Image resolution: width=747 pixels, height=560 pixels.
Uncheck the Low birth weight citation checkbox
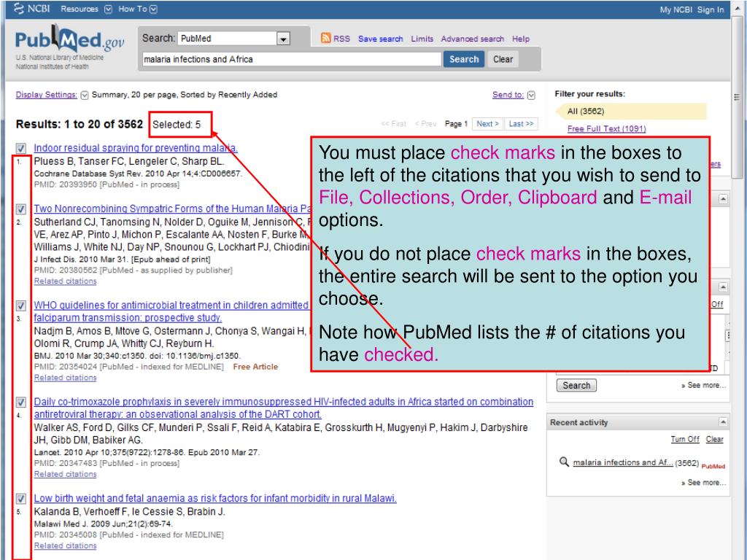(21, 499)
